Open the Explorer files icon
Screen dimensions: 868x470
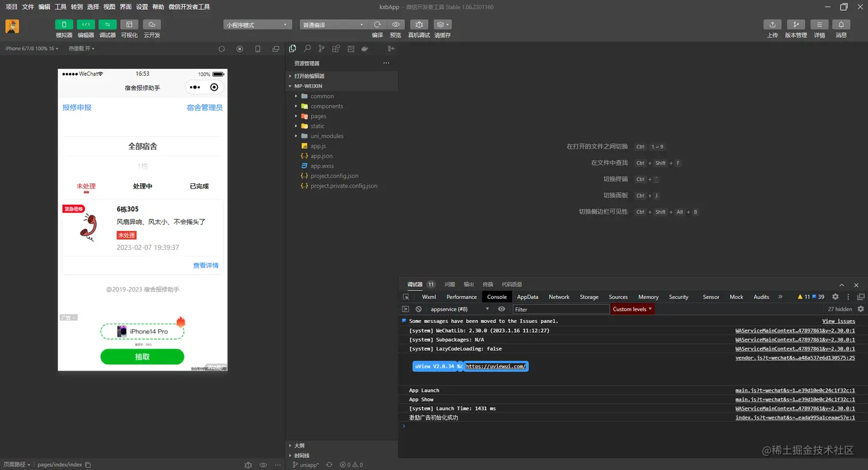coord(293,49)
